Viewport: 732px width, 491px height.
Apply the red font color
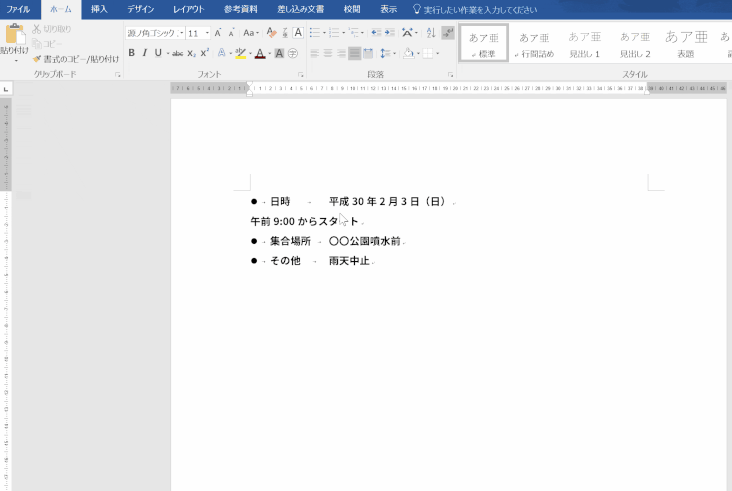point(260,53)
